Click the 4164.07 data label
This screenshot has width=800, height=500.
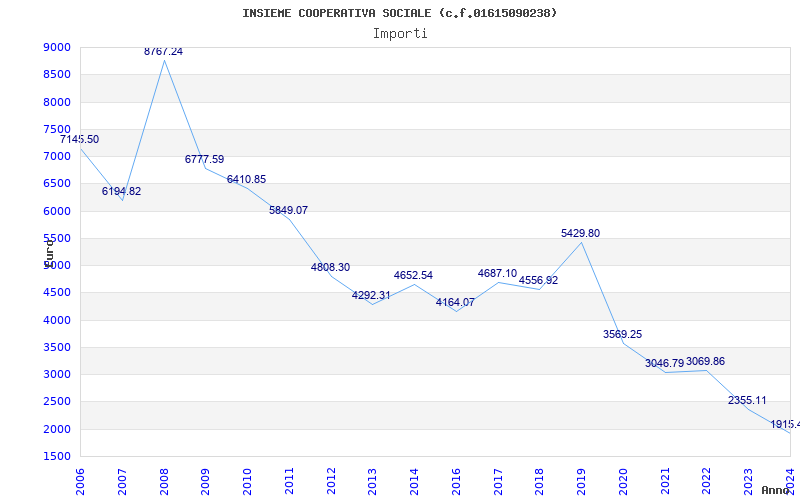[455, 303]
